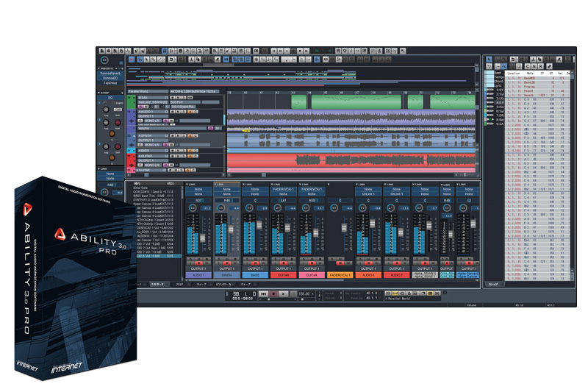This screenshot has width=588, height=392.
Task: Open TapDelay insert plugin
Action: coord(110,82)
